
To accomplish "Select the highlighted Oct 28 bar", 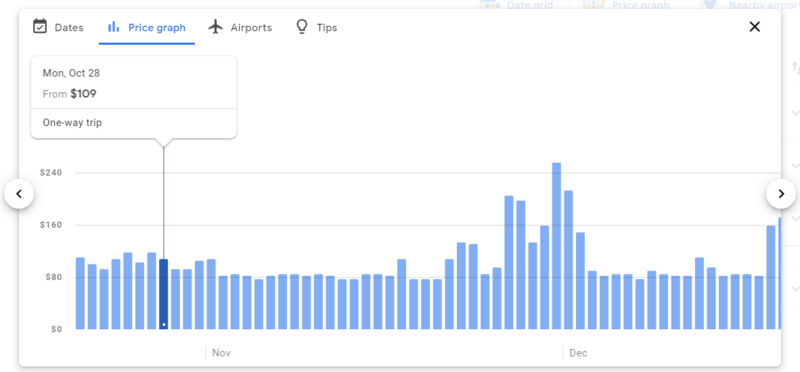I will 163,294.
